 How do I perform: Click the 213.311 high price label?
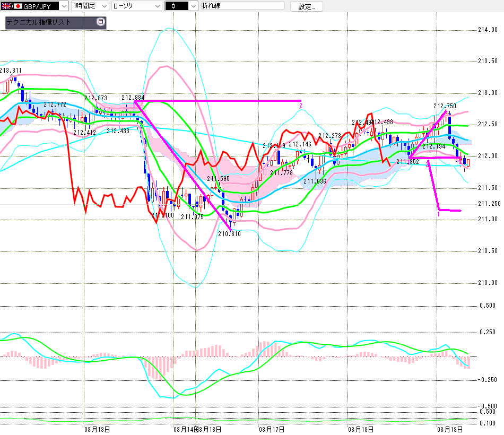[11, 71]
